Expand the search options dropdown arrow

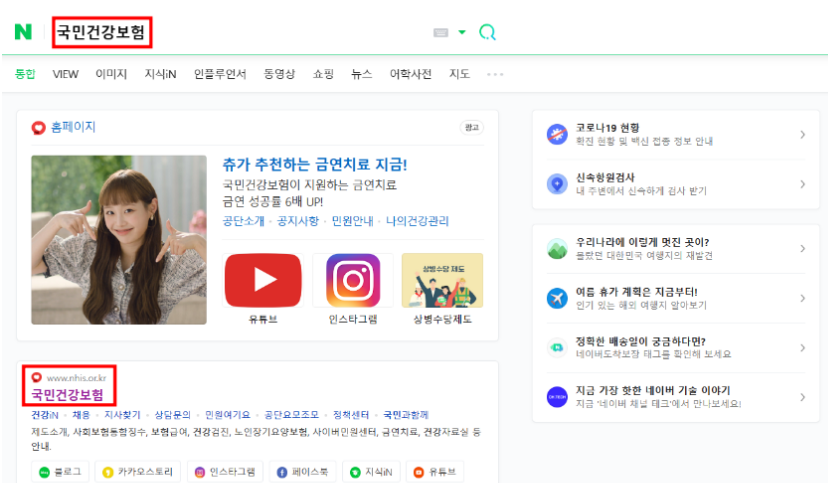462,32
